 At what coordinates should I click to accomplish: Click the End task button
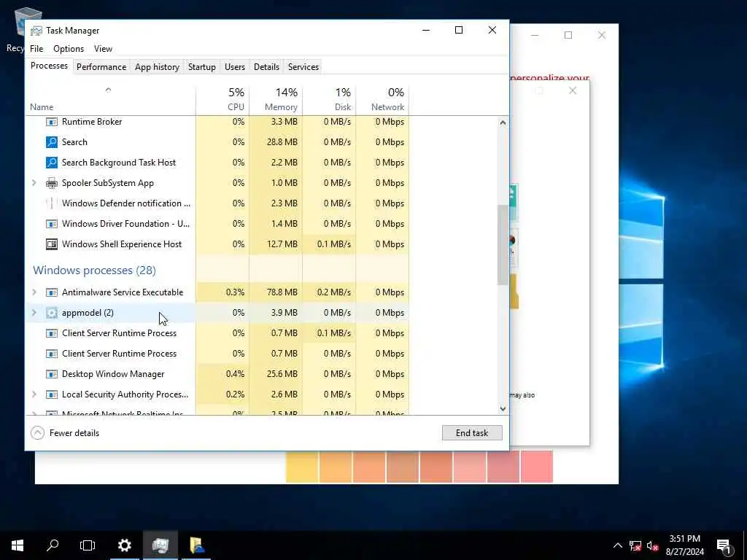[472, 433]
